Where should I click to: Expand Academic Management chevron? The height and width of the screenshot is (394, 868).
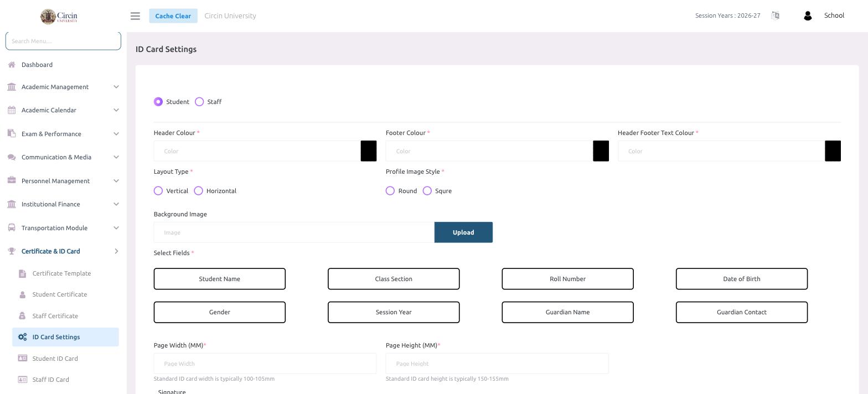coord(116,87)
